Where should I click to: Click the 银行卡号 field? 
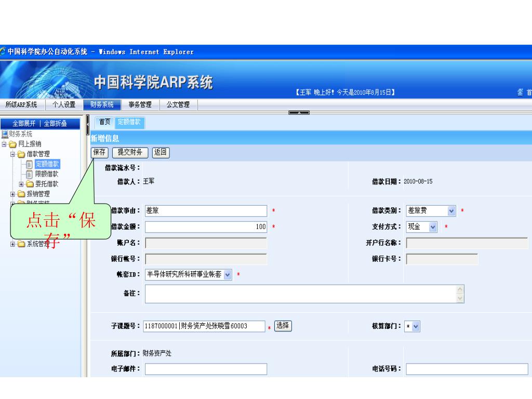442,259
